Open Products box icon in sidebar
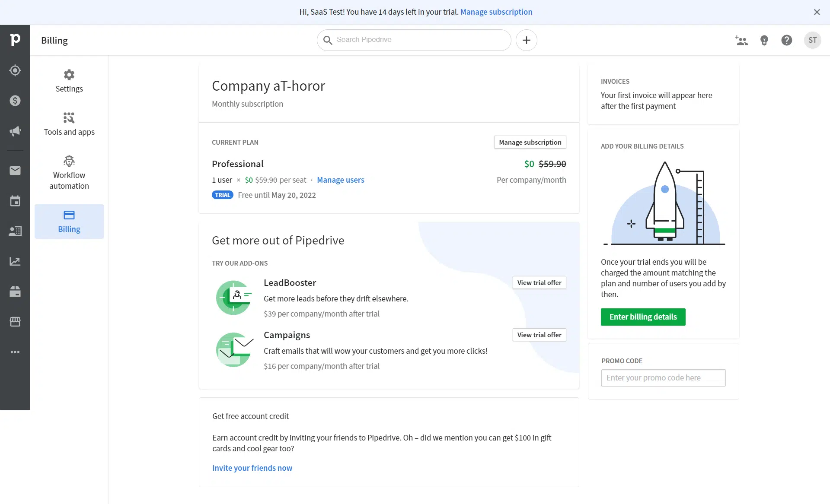 (15, 292)
